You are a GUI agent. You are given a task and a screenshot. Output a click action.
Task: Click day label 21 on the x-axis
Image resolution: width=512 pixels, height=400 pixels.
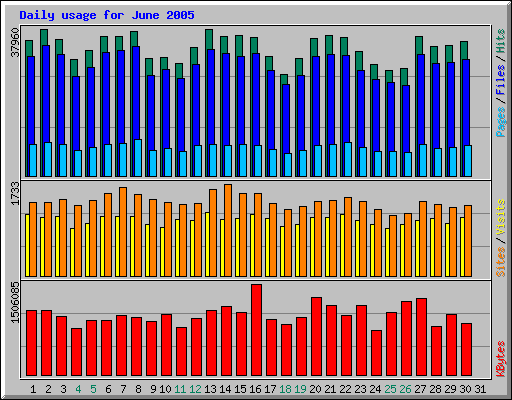click(330, 389)
